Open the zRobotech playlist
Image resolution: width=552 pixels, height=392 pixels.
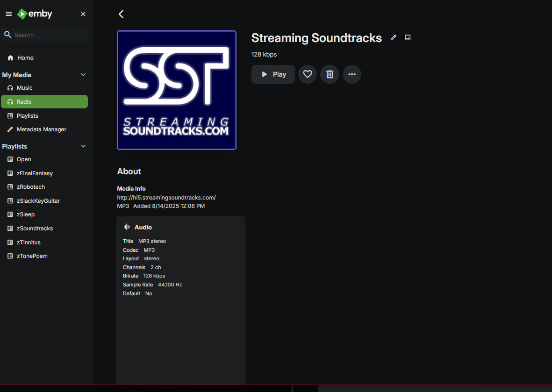pos(44,187)
